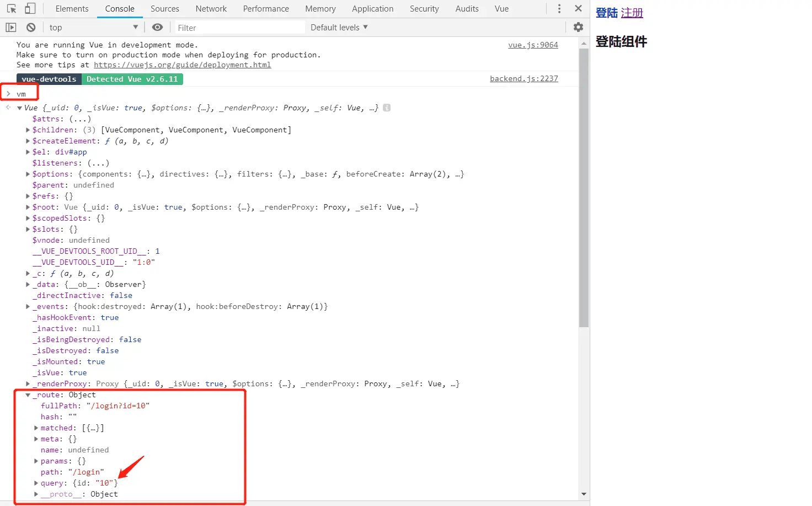Close the DevTools panel

[578, 9]
